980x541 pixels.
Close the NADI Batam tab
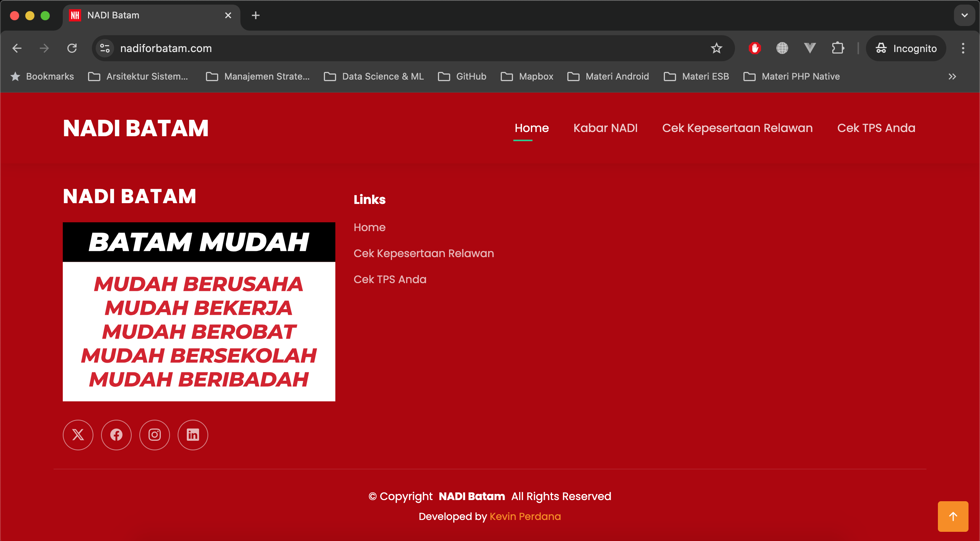228,15
